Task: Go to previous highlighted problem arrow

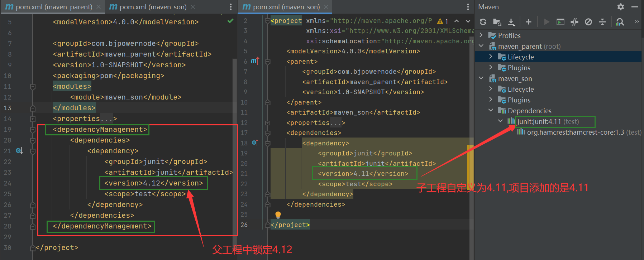Action: [x=457, y=21]
